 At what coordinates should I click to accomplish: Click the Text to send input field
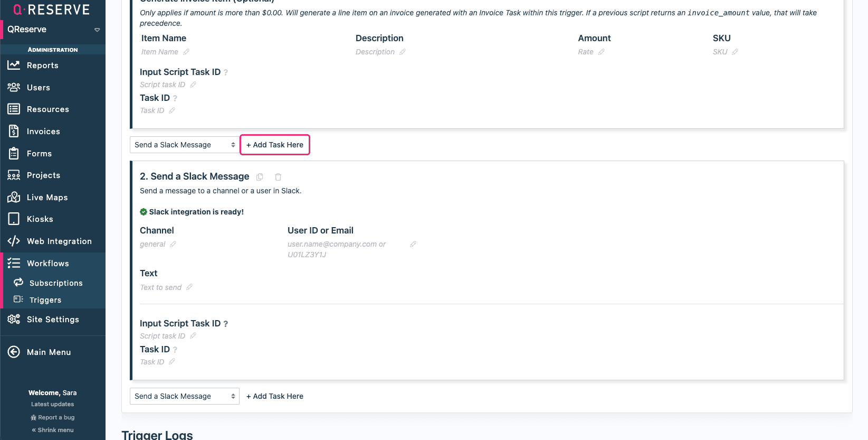coord(160,287)
